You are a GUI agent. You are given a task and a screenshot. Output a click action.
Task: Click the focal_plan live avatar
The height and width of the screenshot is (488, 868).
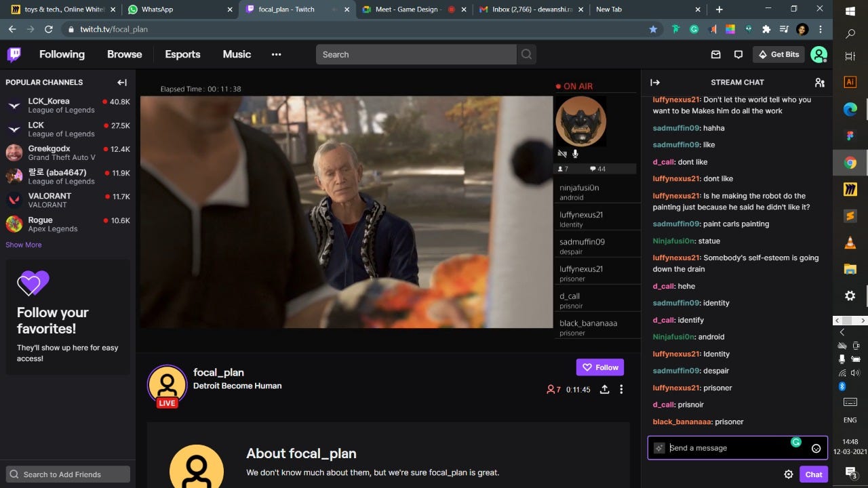[x=167, y=385]
